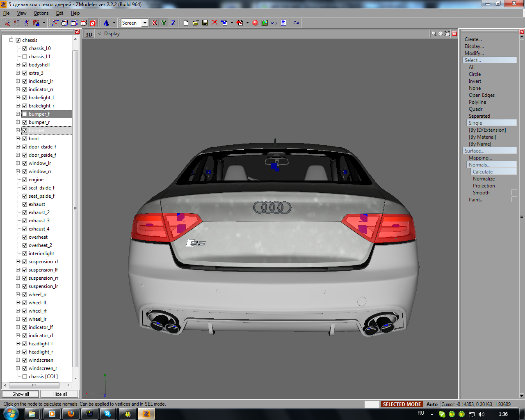
Task: Click the save file floppy icon
Action: click(x=205, y=23)
